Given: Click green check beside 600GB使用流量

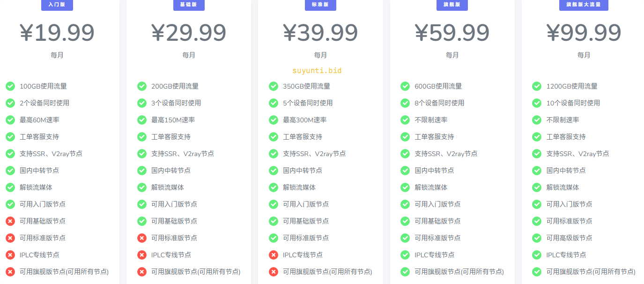Looking at the screenshot, I should (405, 86).
